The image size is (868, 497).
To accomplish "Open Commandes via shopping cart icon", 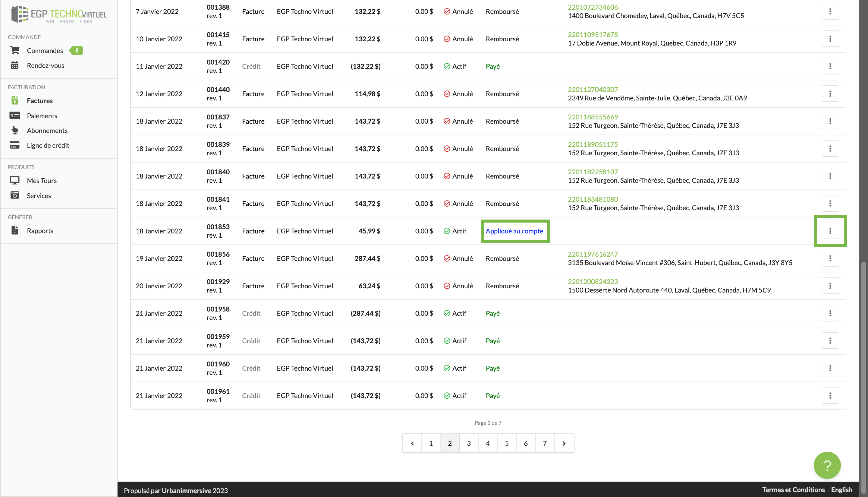I will 15,51.
